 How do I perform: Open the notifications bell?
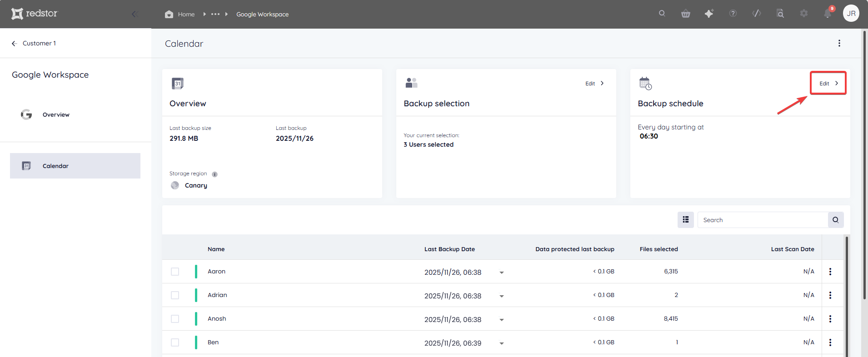click(828, 14)
